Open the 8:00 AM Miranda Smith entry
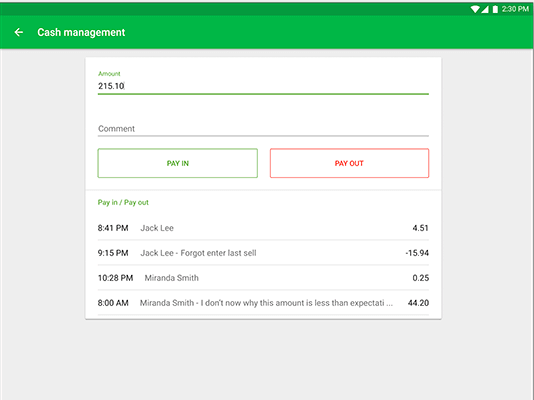Image resolution: width=534 pixels, height=400 pixels. pyautogui.click(x=263, y=303)
